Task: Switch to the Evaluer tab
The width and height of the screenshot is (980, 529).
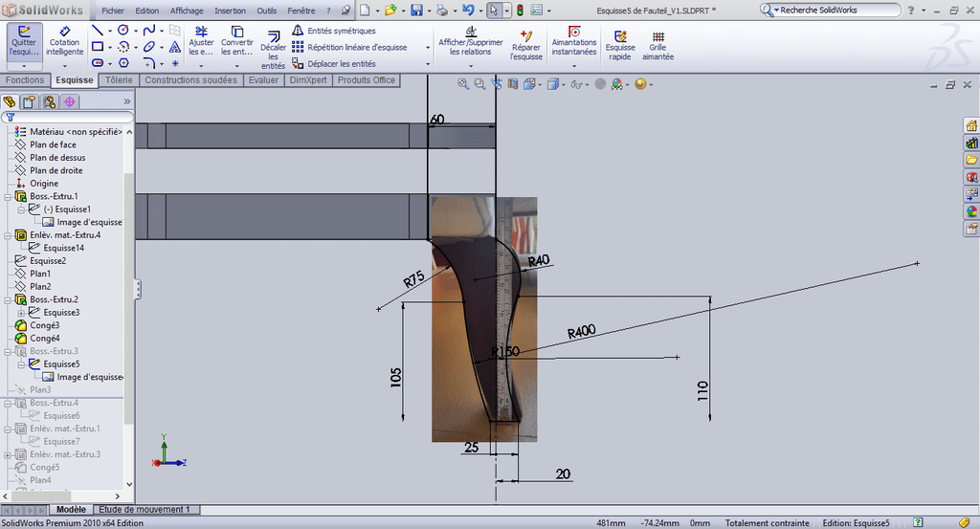Action: (x=264, y=80)
